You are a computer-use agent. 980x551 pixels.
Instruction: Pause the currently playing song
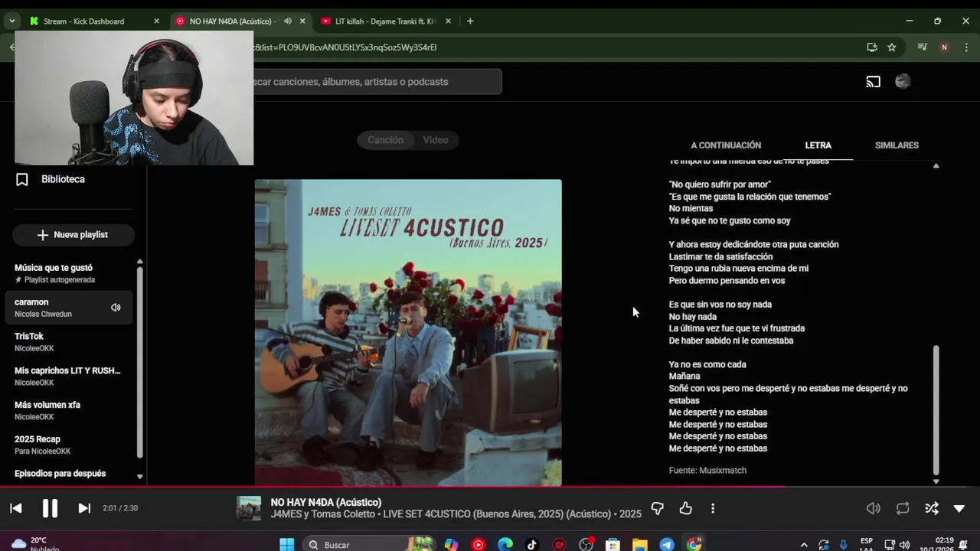50,508
